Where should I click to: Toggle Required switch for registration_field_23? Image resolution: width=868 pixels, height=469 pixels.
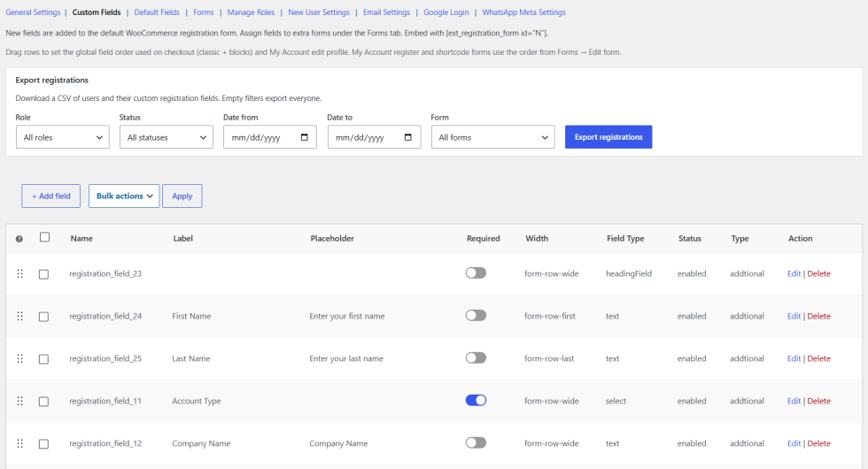pyautogui.click(x=477, y=273)
